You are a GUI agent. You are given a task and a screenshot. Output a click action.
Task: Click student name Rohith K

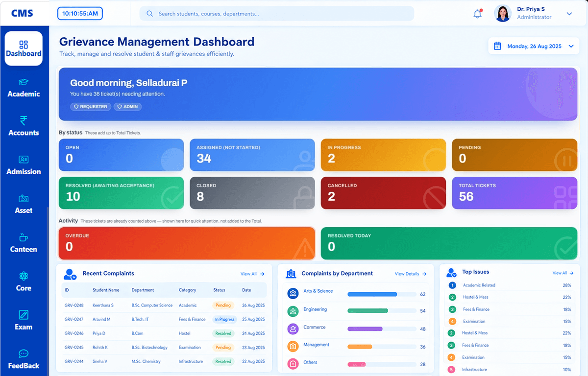[x=100, y=348]
